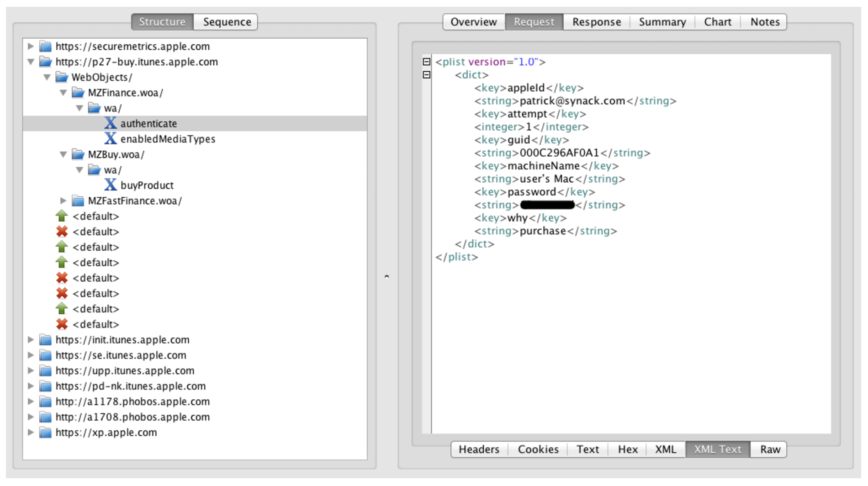The height and width of the screenshot is (486, 868).
Task: Collapse the p27-buy.itunes.apple.com host node
Action: (31, 62)
